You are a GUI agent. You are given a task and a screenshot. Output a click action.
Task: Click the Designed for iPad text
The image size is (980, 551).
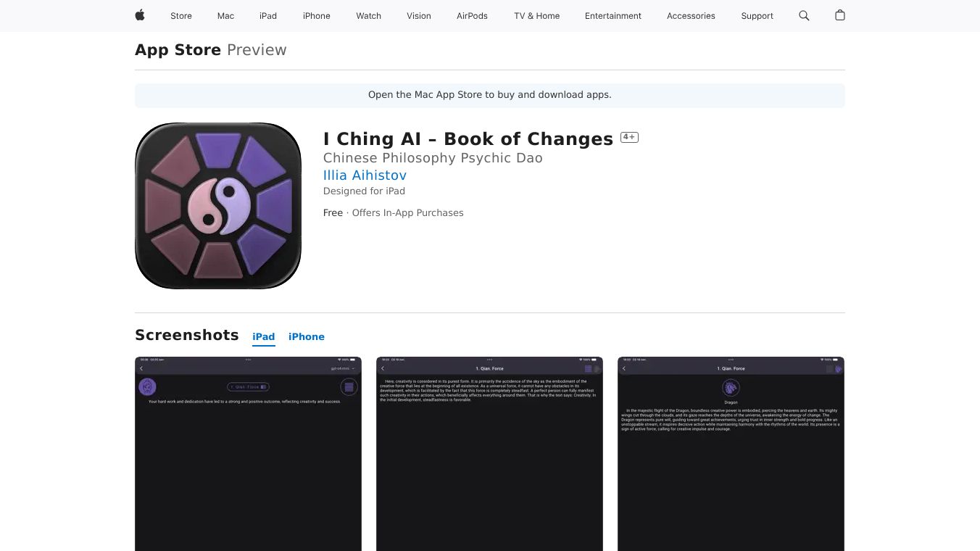click(364, 191)
